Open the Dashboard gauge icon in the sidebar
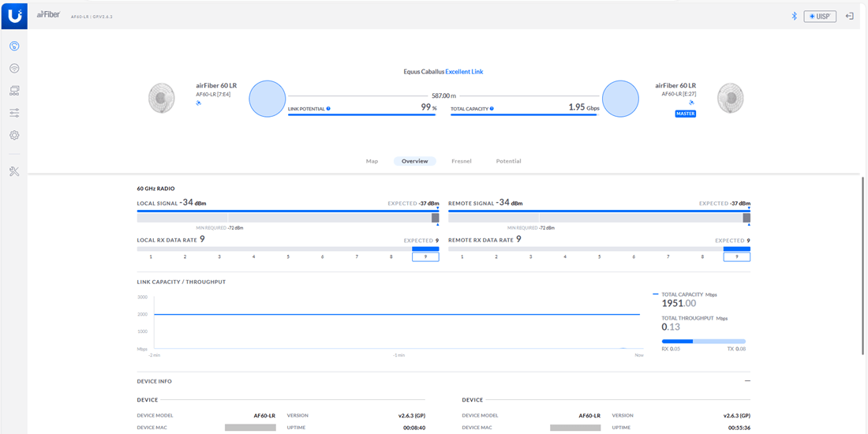 14,47
